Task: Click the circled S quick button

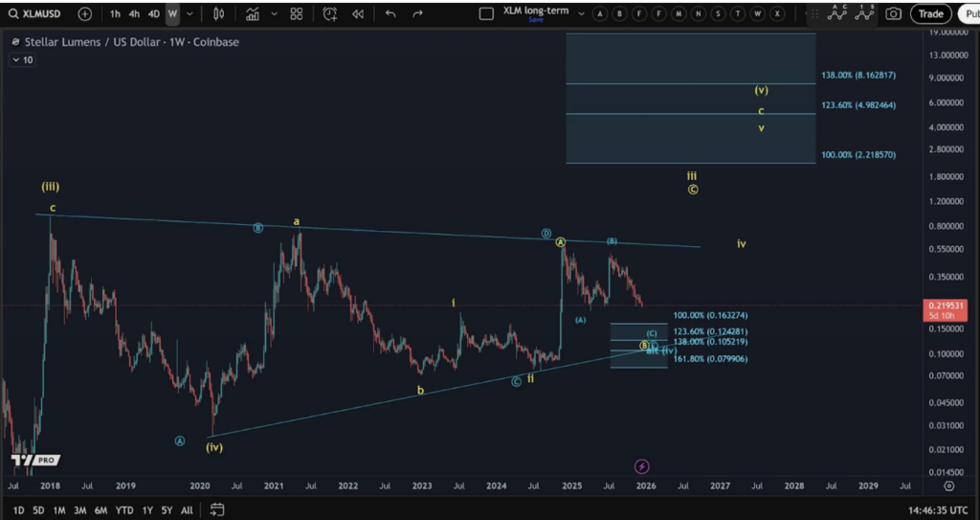Action: [x=718, y=13]
